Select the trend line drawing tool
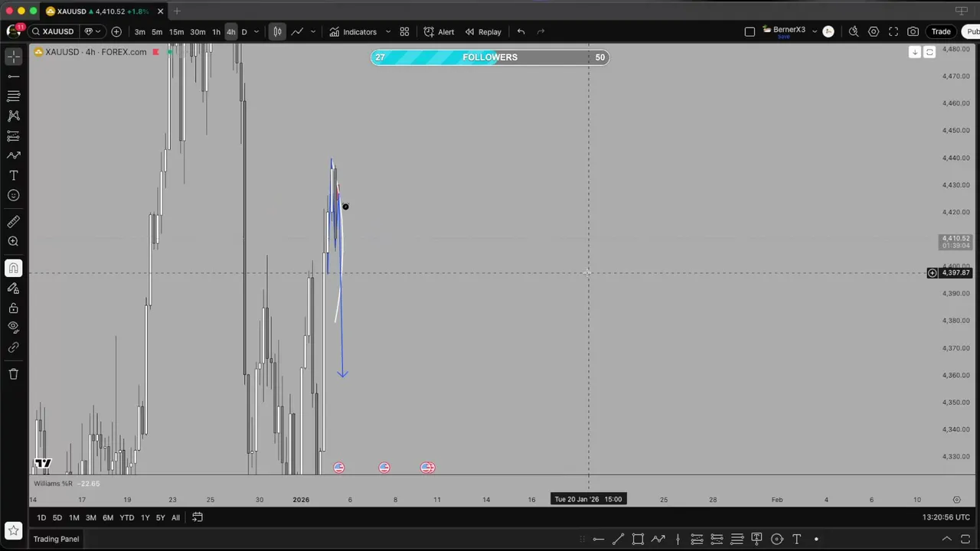Viewport: 980px width, 551px height. [x=13, y=77]
